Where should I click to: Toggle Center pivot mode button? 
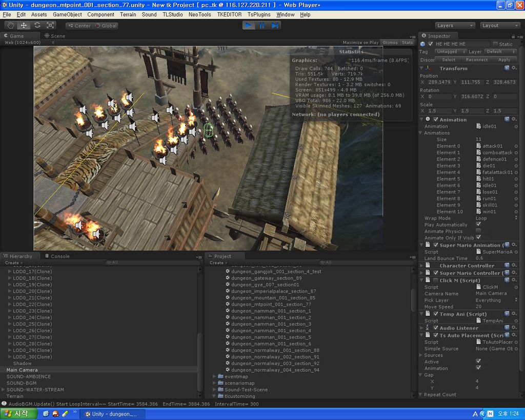point(79,26)
